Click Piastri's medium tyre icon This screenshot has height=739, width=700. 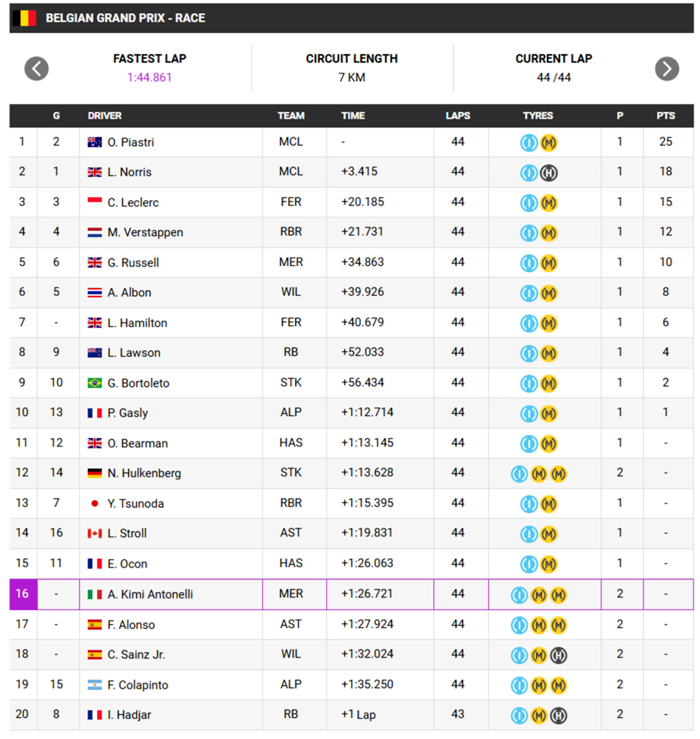coord(549,143)
